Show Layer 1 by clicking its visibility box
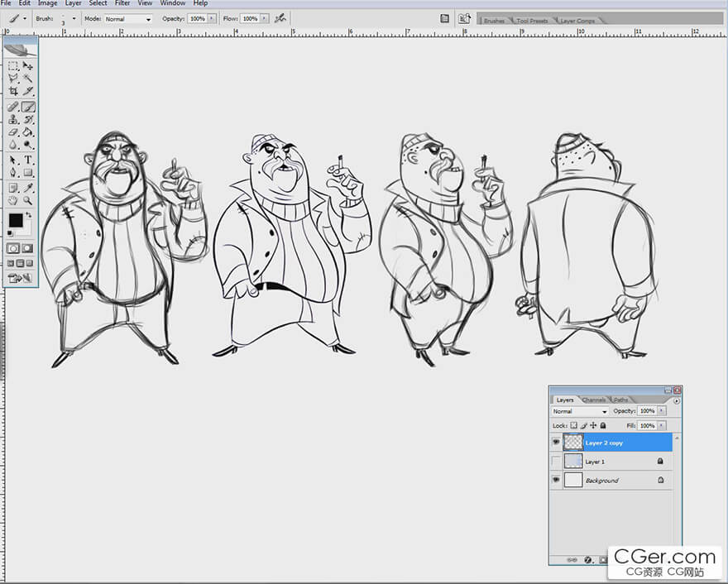 pyautogui.click(x=556, y=462)
